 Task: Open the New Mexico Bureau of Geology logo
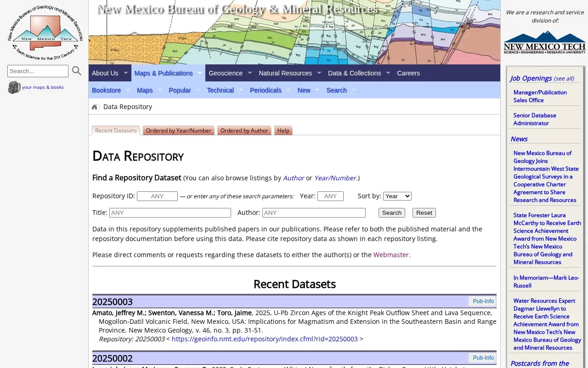[x=45, y=33]
